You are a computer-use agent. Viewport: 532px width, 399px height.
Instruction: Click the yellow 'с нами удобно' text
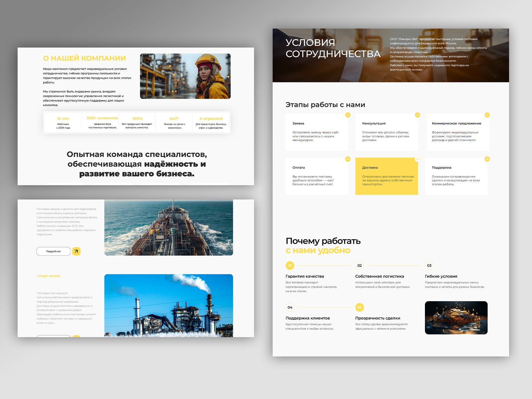click(x=318, y=250)
